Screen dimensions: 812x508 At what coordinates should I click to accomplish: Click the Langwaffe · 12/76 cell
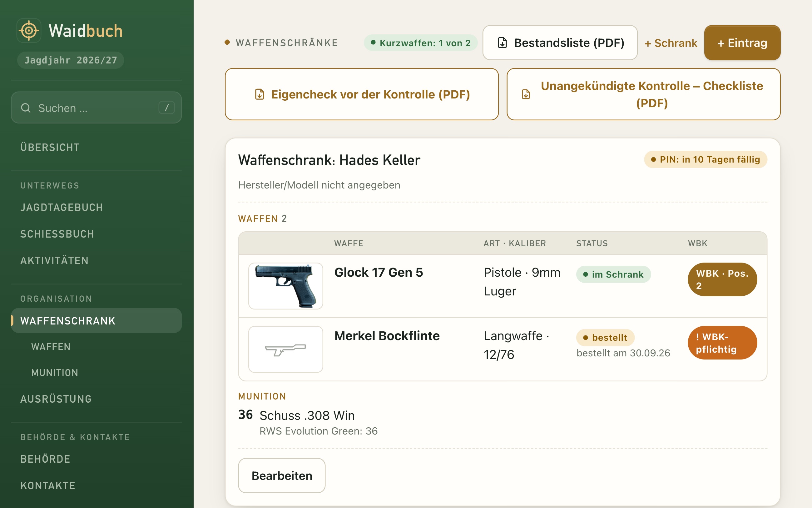pyautogui.click(x=517, y=345)
